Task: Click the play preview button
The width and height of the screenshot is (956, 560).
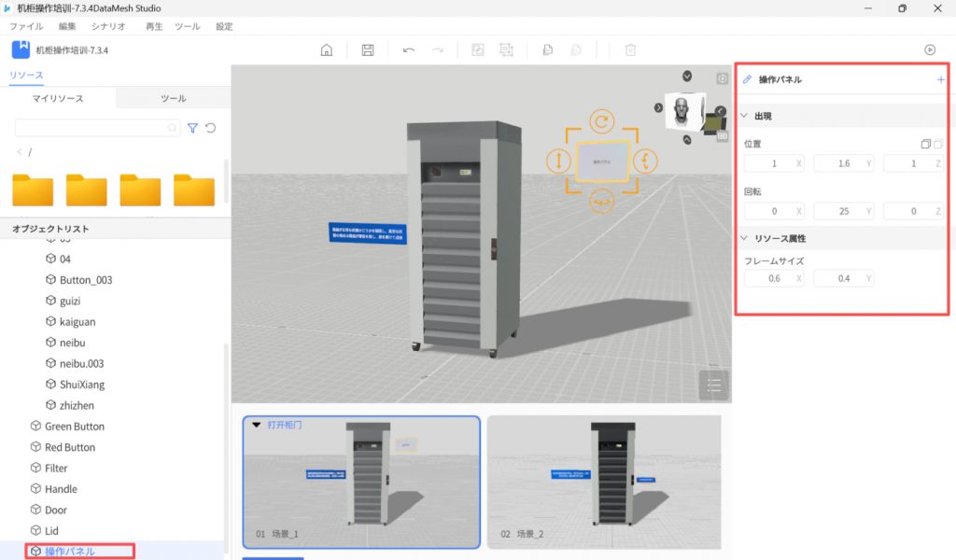Action: 929,50
